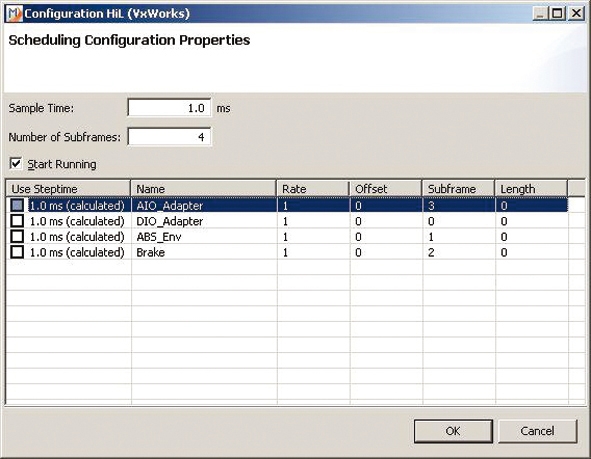
Task: Click the Number of Subframes field
Action: pyautogui.click(x=169, y=136)
